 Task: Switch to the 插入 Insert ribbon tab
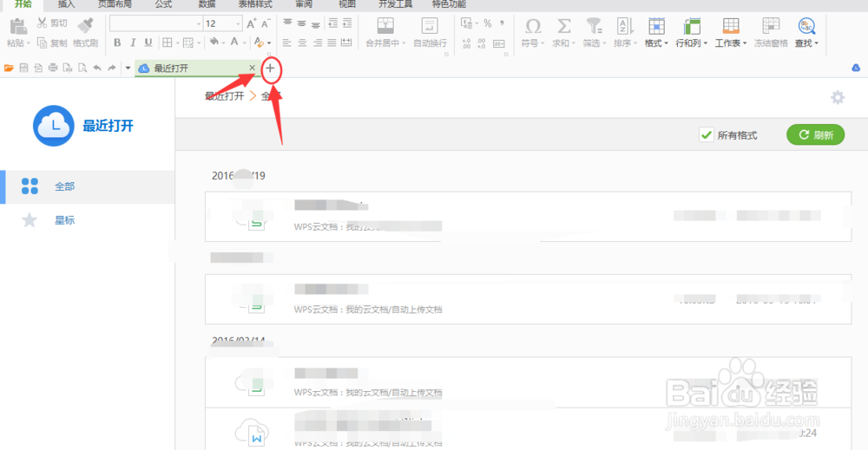67,3
